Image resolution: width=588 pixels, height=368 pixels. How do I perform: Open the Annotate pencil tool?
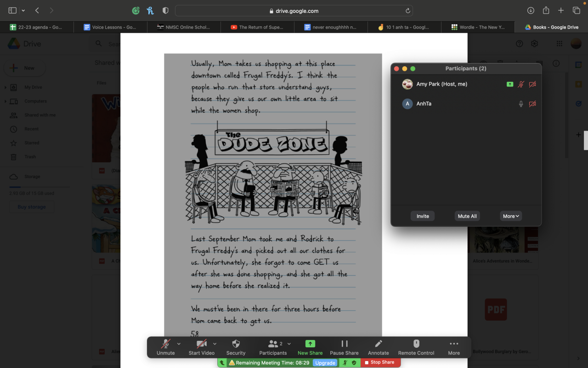click(379, 347)
